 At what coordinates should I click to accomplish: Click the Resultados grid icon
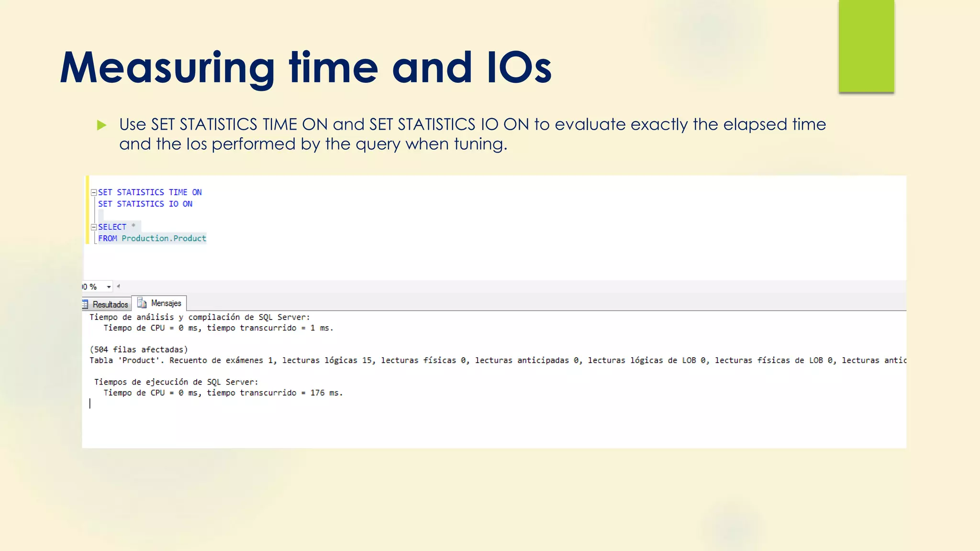click(x=85, y=304)
